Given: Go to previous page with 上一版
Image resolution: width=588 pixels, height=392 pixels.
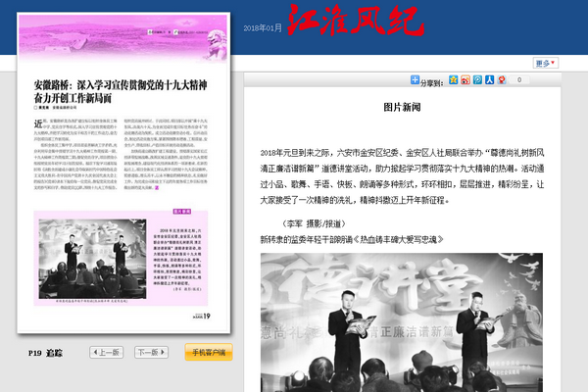Looking at the screenshot, I should point(105,352).
